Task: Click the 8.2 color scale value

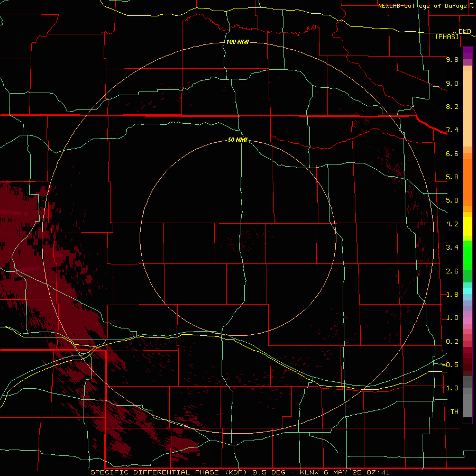Action: coord(452,106)
